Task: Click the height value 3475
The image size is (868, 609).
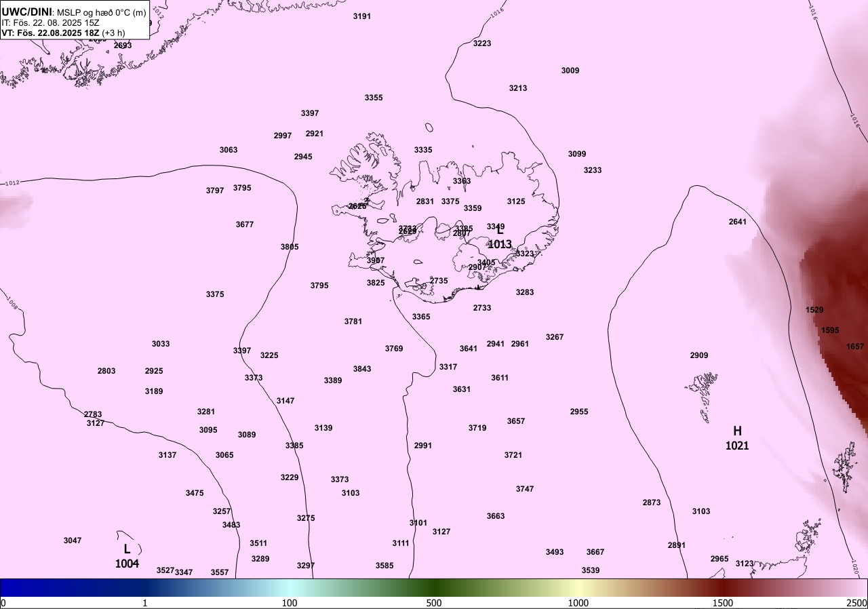Action: tap(195, 493)
